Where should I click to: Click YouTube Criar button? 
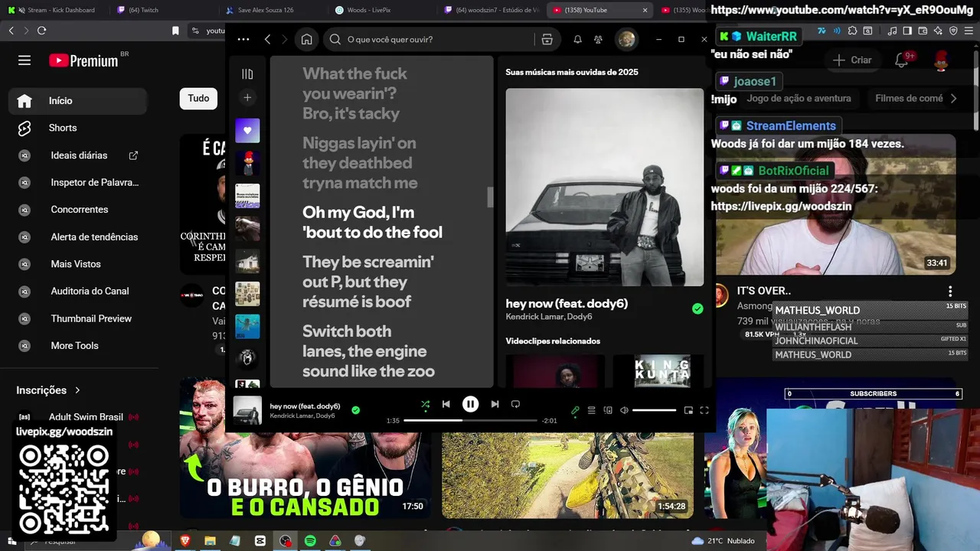pos(852,60)
